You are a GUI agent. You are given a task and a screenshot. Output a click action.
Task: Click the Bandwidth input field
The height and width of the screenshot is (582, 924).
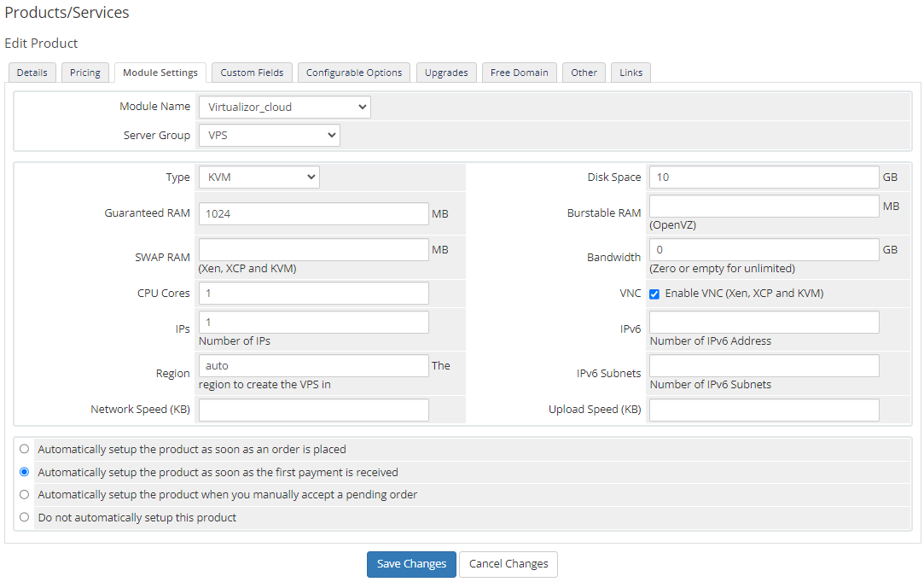pos(764,250)
